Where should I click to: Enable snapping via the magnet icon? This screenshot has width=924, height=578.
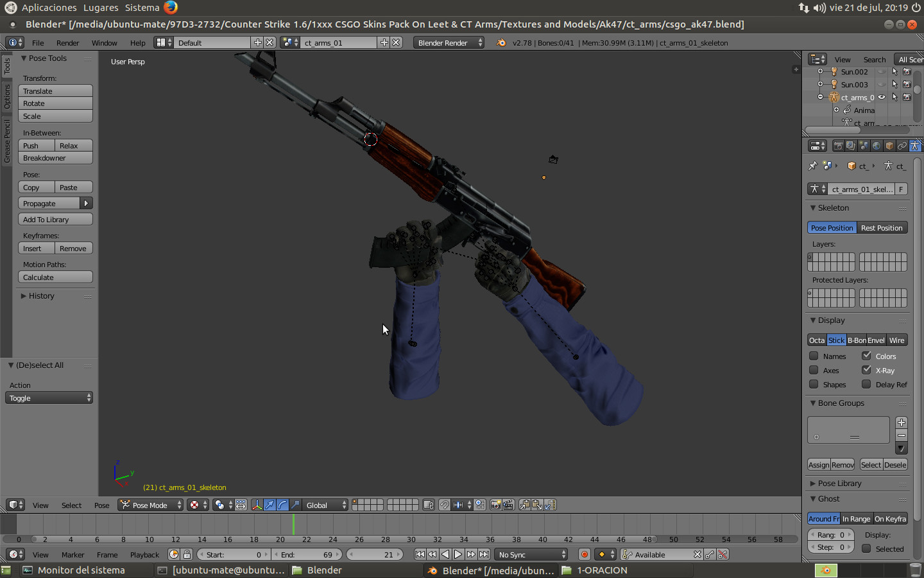(x=445, y=505)
